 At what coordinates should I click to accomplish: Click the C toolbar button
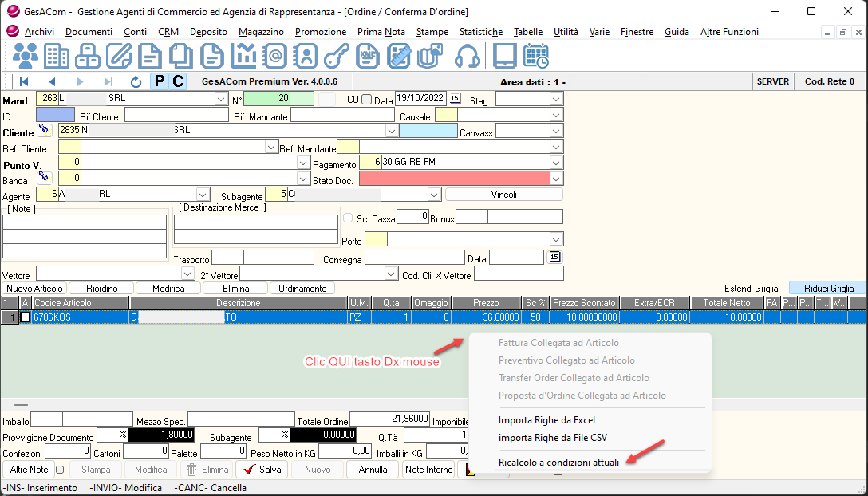[x=178, y=81]
